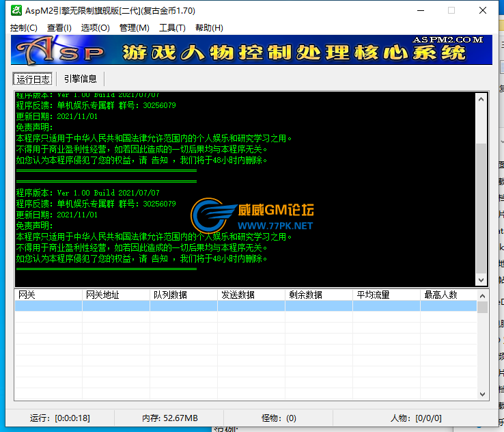This screenshot has width=504, height=432.
Task: Switch to the 引擎信息 tab
Action: pyautogui.click(x=81, y=79)
